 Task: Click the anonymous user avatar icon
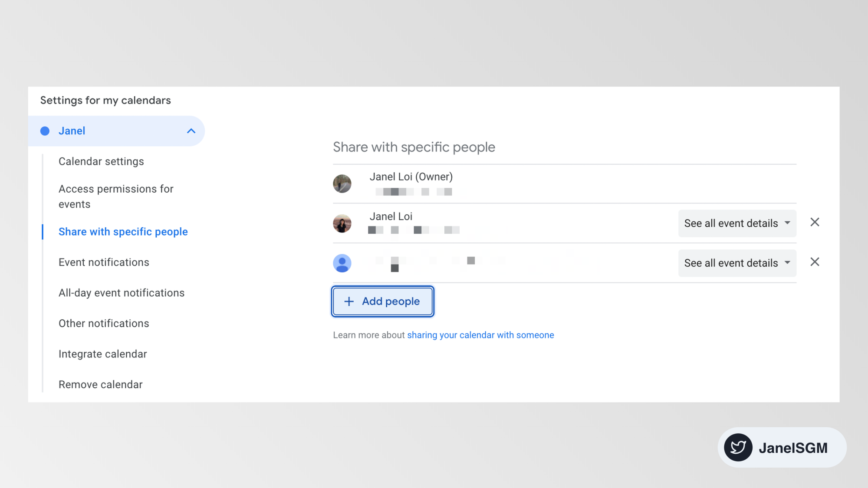point(342,263)
